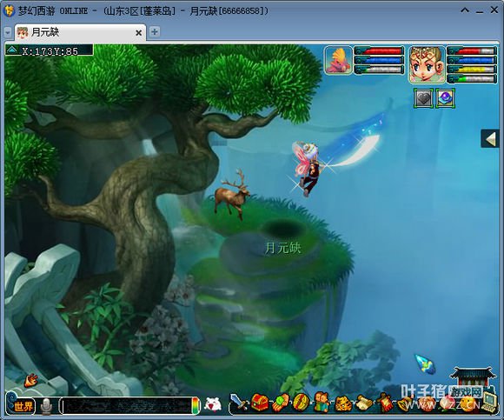This screenshot has height=420, width=504.
Task: Click the player's red health bar
Action: pyautogui.click(x=473, y=50)
